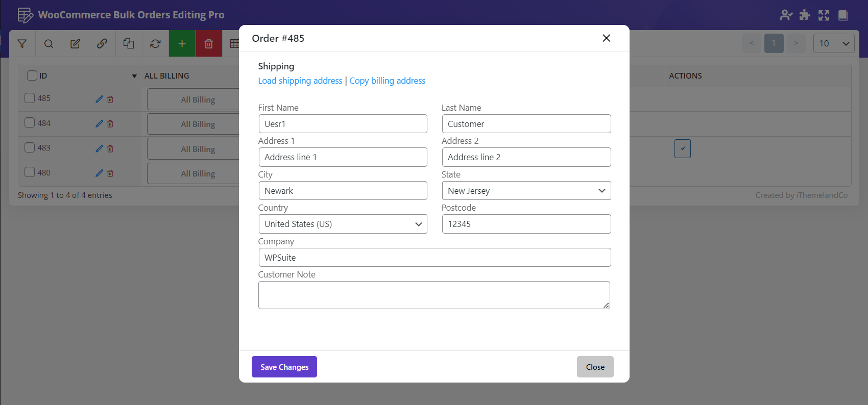The image size is (868, 405).
Task: Click the red trash delete toolbar button
Action: 209,44
